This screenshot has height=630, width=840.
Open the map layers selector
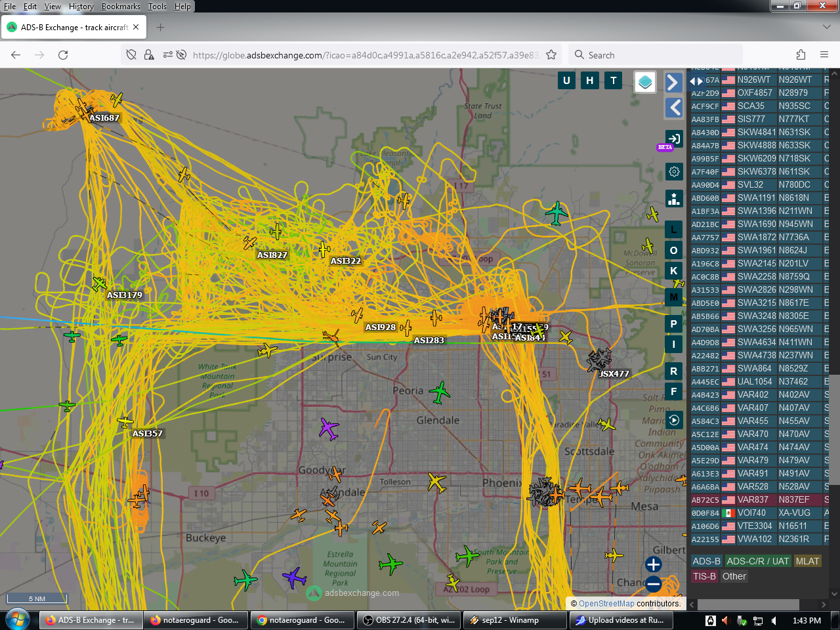click(x=645, y=82)
